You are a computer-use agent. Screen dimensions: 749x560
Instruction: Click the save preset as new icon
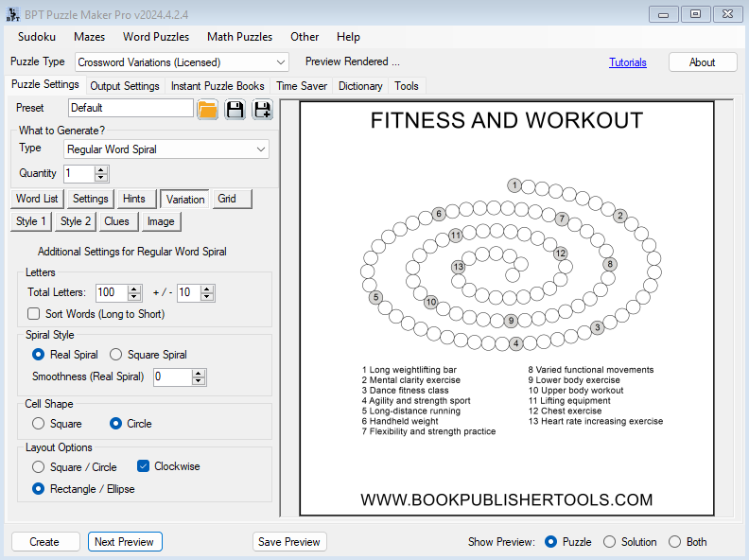click(x=262, y=109)
